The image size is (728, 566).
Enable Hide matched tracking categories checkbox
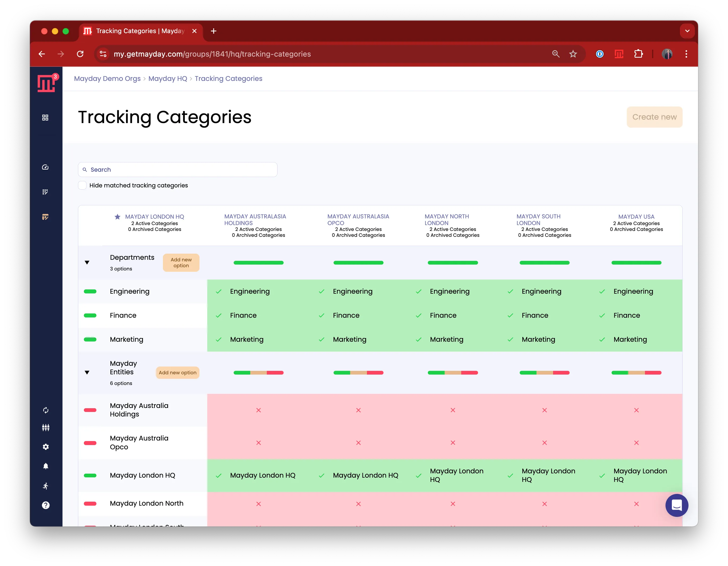click(x=82, y=185)
